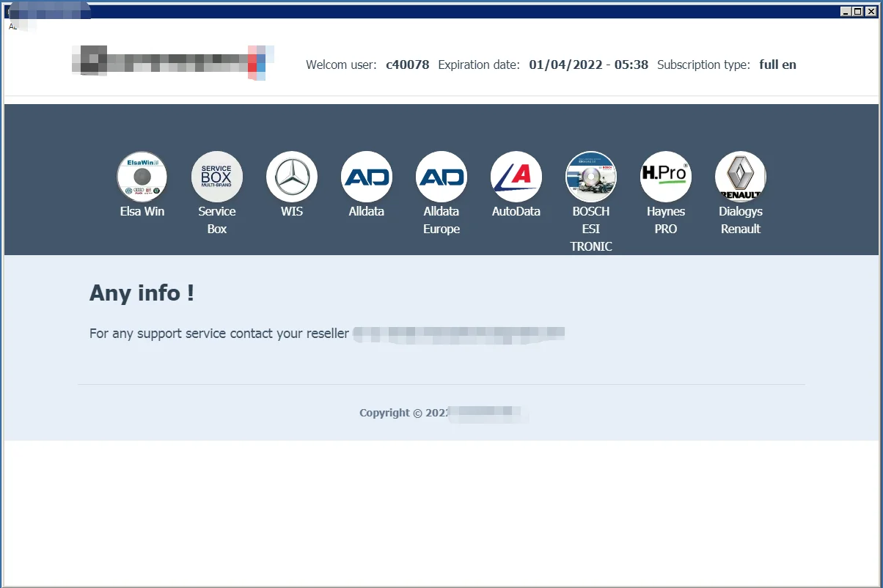Viewport: 883px width, 588px height.
Task: Click the subscription type full en
Action: point(778,65)
